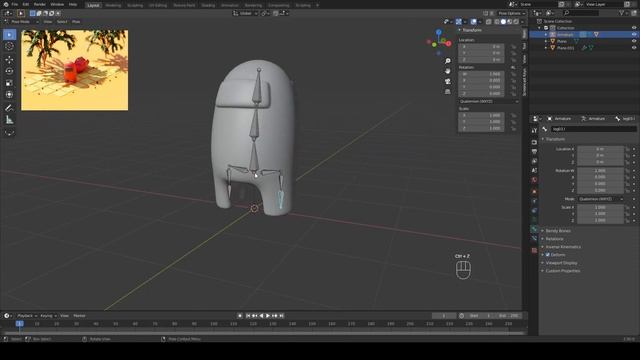Viewport: 640px width, 360px height.
Task: Expand the Custom Properties panel
Action: point(563,271)
